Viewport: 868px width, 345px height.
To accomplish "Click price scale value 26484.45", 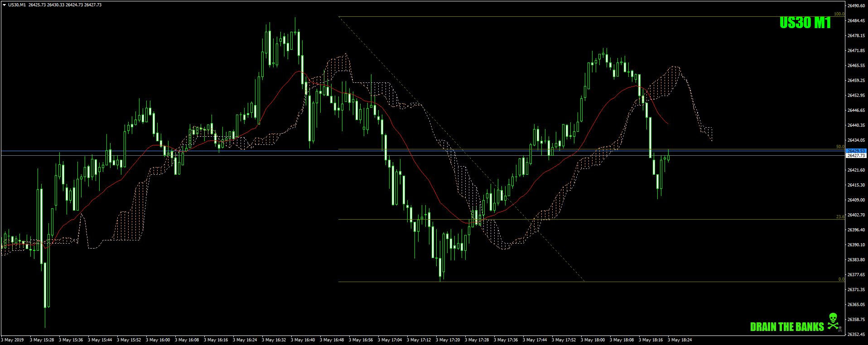I will 856,21.
